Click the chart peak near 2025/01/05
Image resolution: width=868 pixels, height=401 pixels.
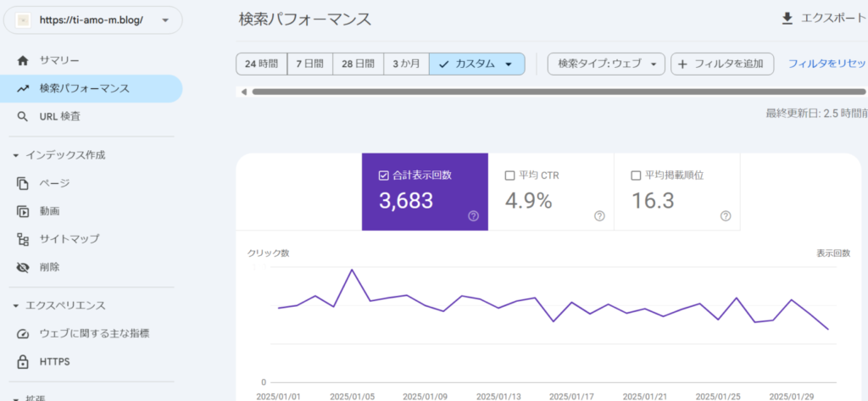pos(352,270)
